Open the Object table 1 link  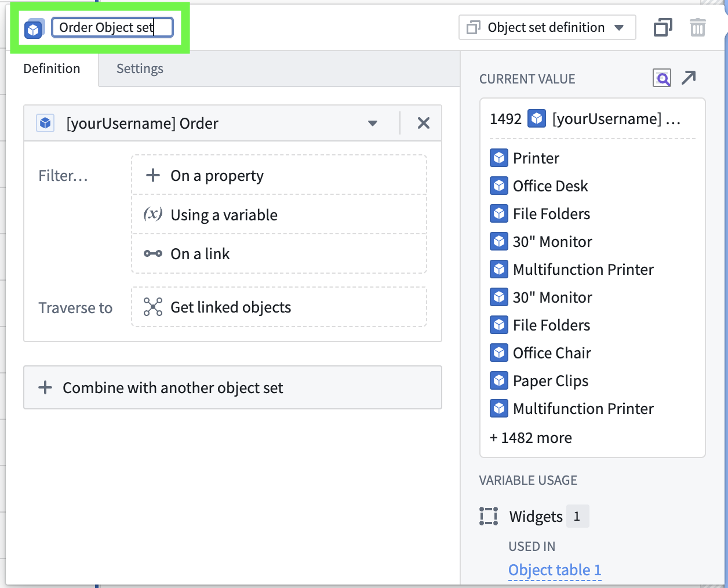554,569
